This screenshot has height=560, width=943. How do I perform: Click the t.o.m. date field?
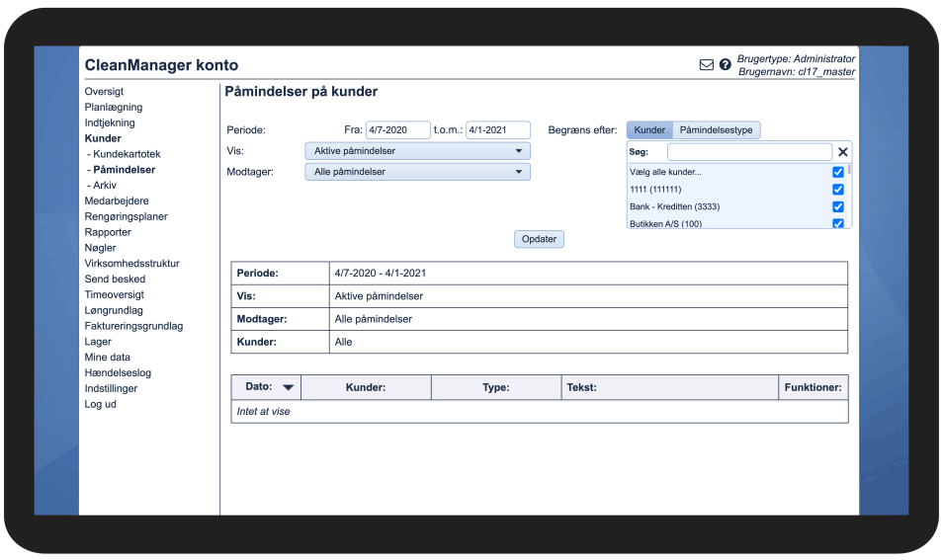(x=498, y=129)
